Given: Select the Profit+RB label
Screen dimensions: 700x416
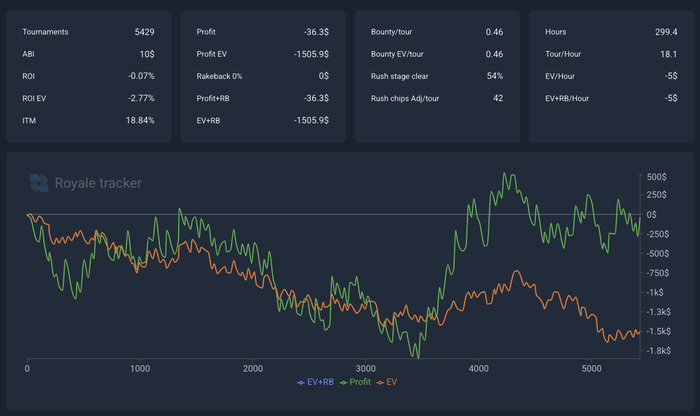Looking at the screenshot, I should (x=213, y=98).
